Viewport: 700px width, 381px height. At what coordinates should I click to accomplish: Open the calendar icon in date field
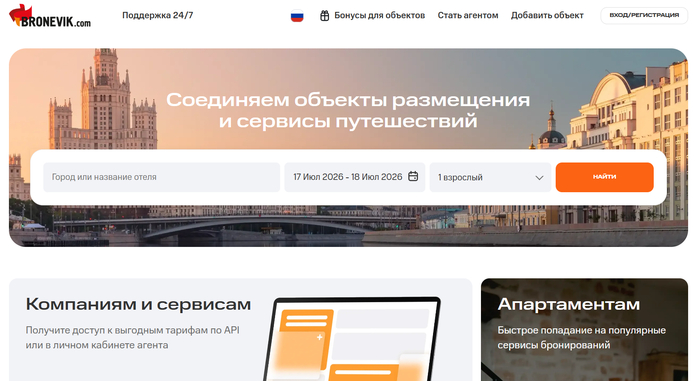click(413, 176)
